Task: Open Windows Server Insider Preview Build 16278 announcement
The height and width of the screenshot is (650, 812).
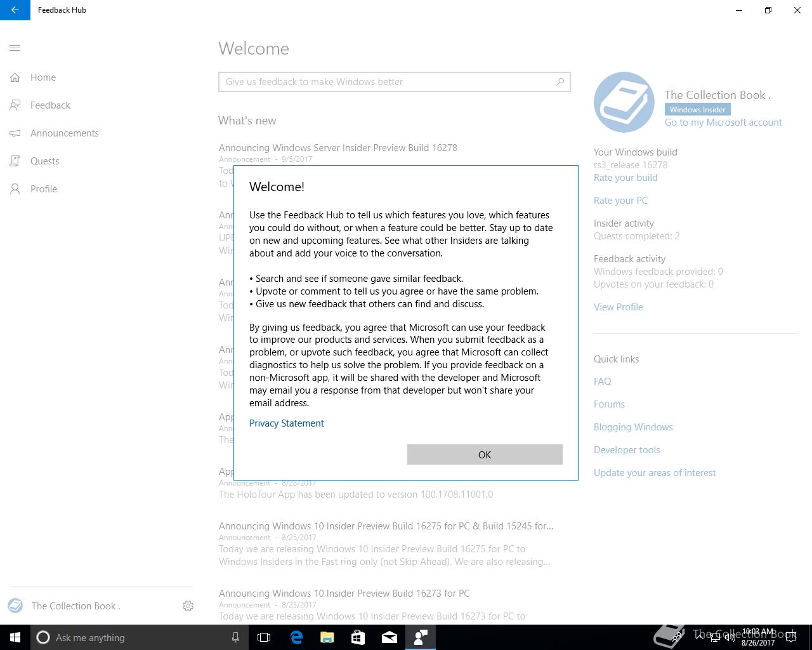Action: click(x=338, y=148)
